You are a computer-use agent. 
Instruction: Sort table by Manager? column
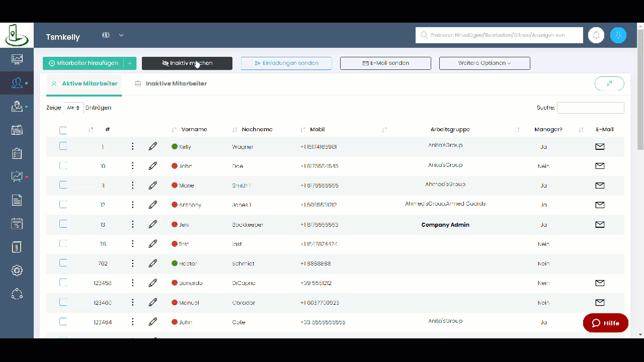point(548,129)
